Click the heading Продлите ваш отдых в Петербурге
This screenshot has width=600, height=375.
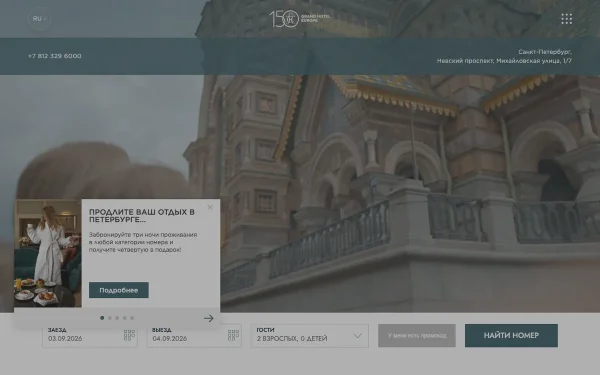click(x=142, y=216)
